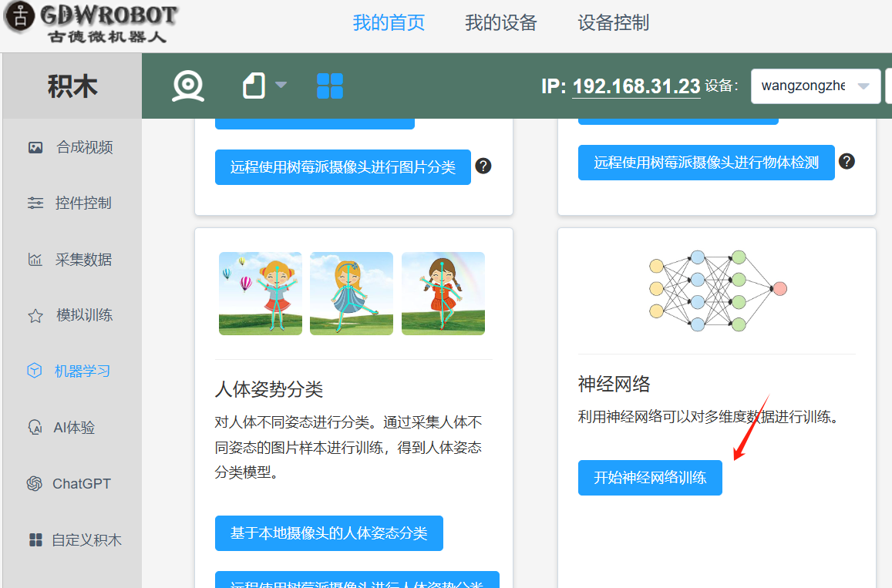Click the 神经网络 heading
The height and width of the screenshot is (588, 892).
(614, 384)
